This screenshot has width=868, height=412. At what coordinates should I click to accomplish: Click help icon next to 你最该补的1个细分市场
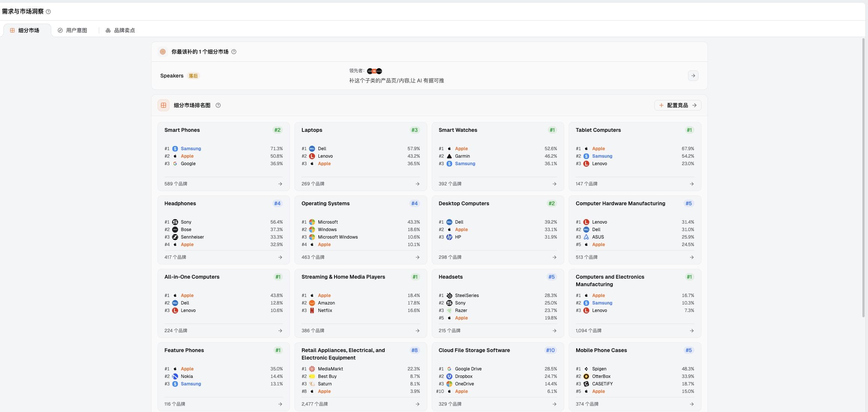coord(234,52)
